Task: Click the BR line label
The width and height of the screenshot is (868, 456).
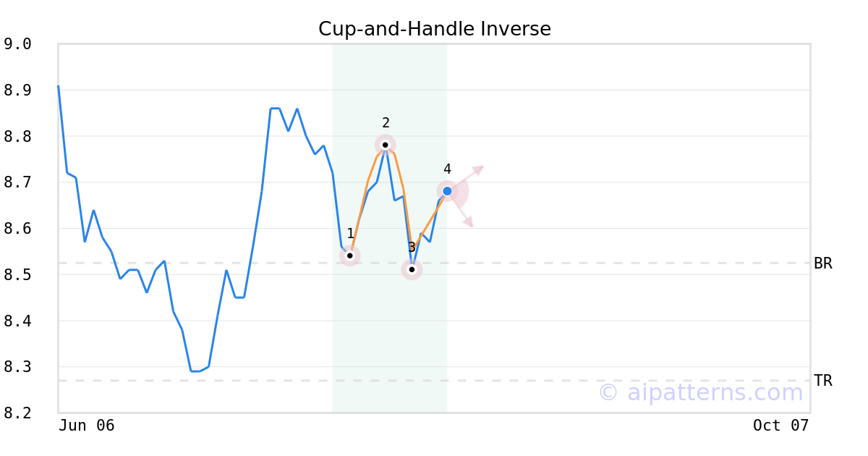Action: pyautogui.click(x=823, y=263)
